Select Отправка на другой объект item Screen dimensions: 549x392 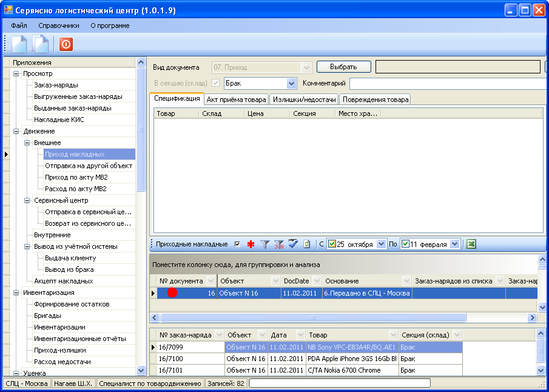[x=89, y=166]
